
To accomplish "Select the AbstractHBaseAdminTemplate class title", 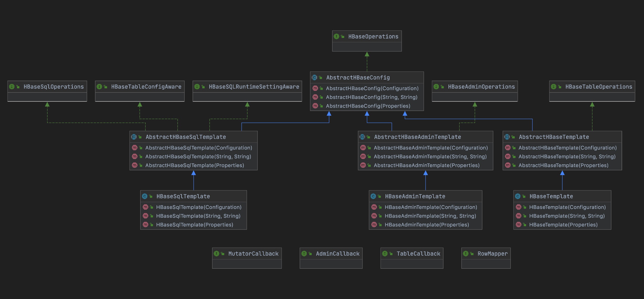I will pyautogui.click(x=417, y=137).
